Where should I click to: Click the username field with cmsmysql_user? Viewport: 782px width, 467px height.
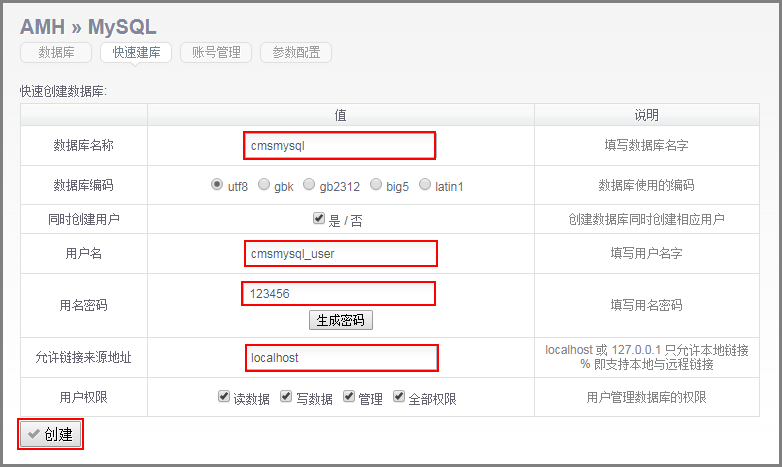pyautogui.click(x=341, y=253)
